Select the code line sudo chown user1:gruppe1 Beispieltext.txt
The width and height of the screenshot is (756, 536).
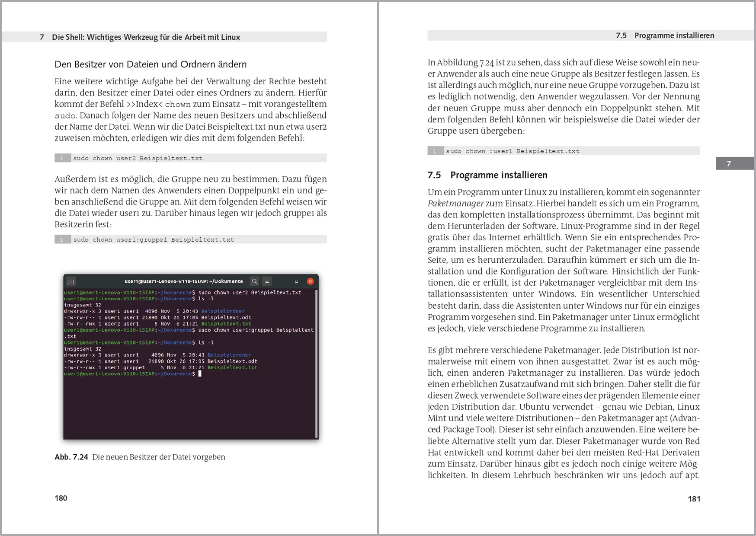[153, 239]
